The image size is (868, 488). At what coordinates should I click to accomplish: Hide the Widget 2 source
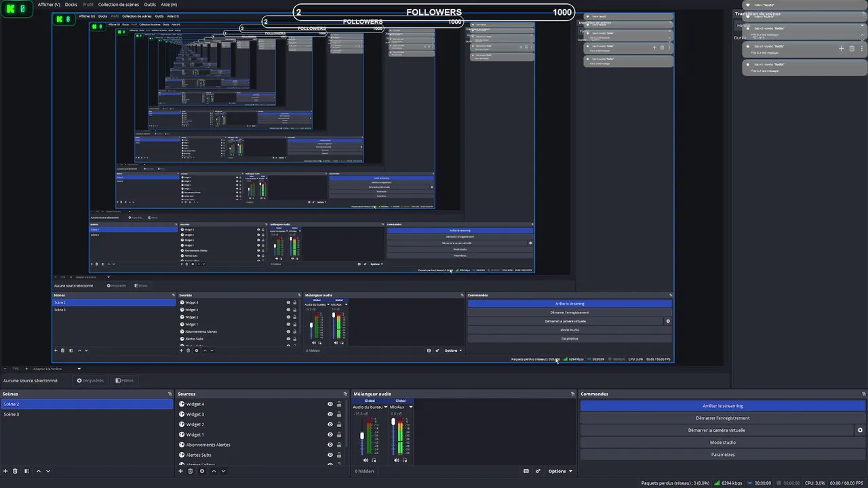tap(330, 424)
